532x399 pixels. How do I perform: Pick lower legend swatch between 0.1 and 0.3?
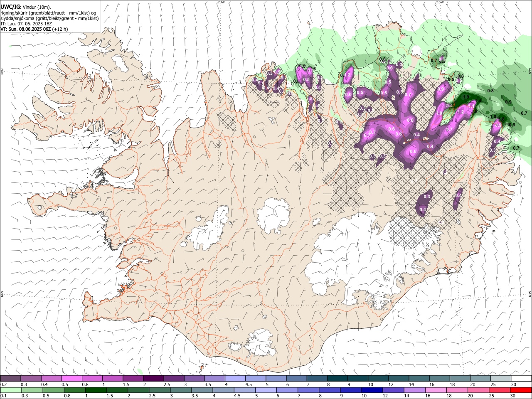coord(10,390)
